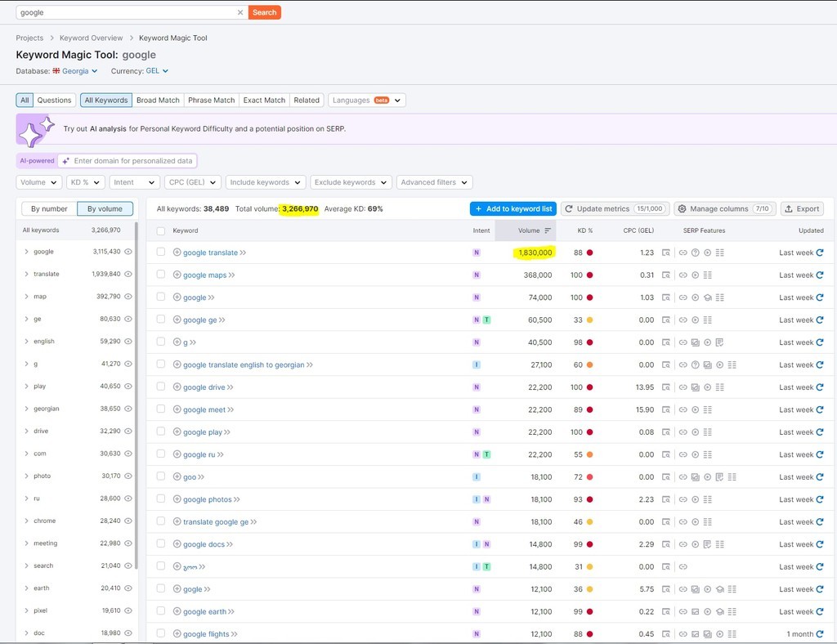Tick the select-all checkbox in table header
837x644 pixels.
(x=161, y=230)
